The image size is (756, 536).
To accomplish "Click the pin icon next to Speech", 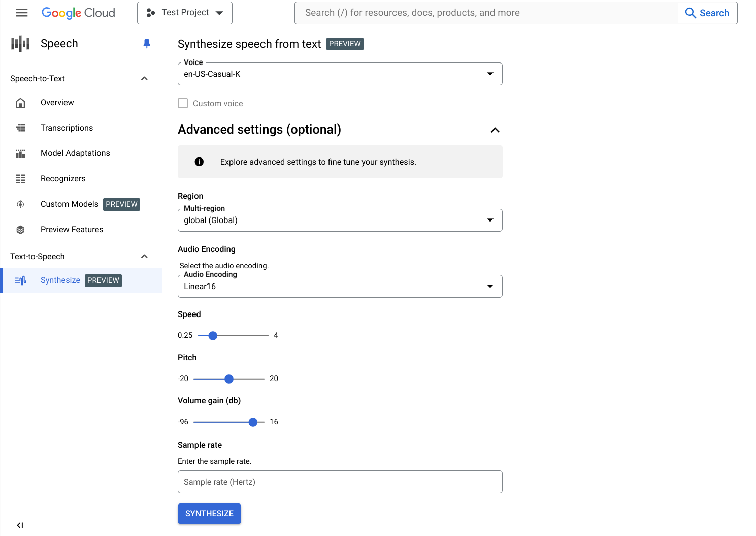I will point(147,44).
